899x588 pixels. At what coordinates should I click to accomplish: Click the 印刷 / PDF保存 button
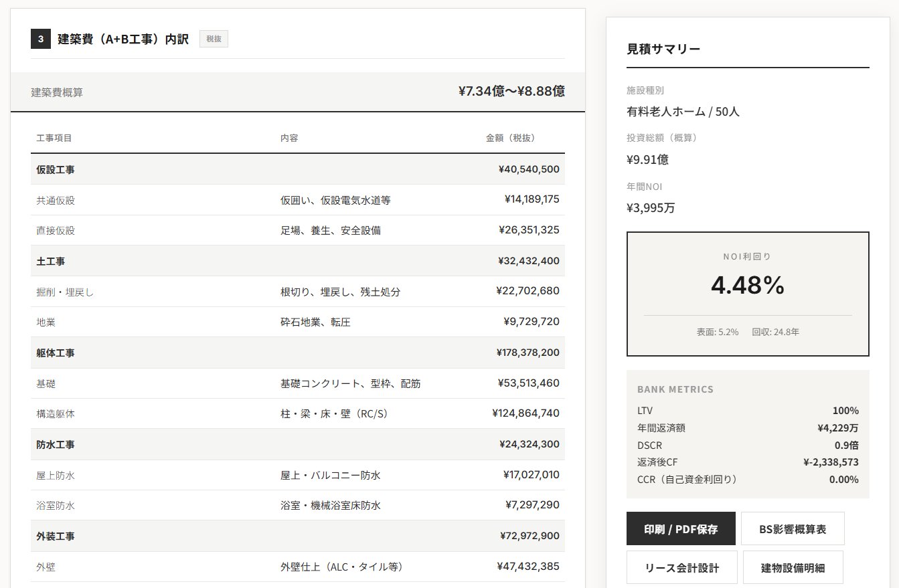tap(681, 528)
